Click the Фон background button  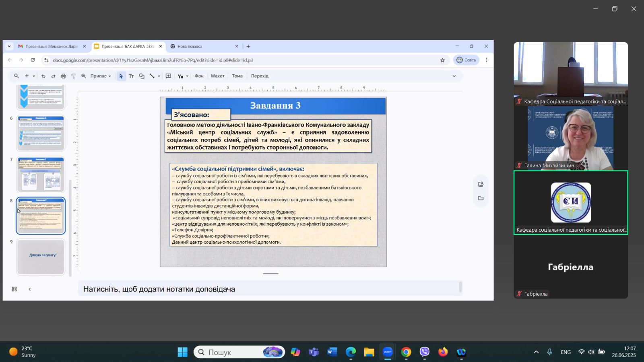coord(199,76)
